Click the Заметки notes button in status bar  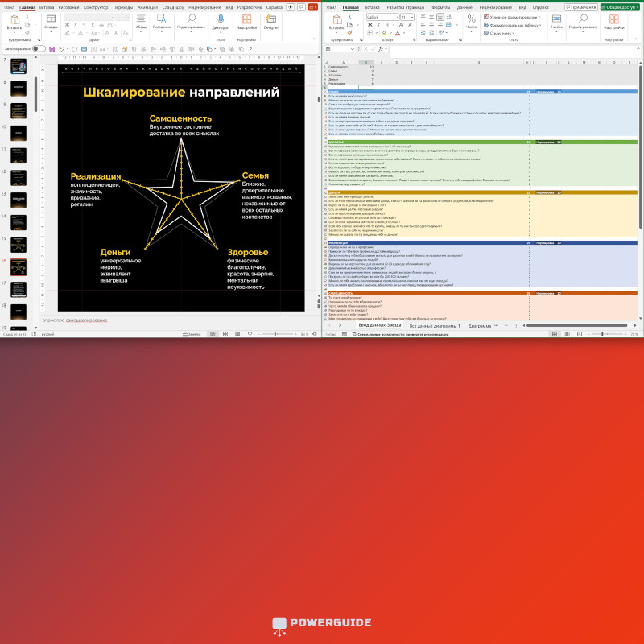pyautogui.click(x=192, y=334)
